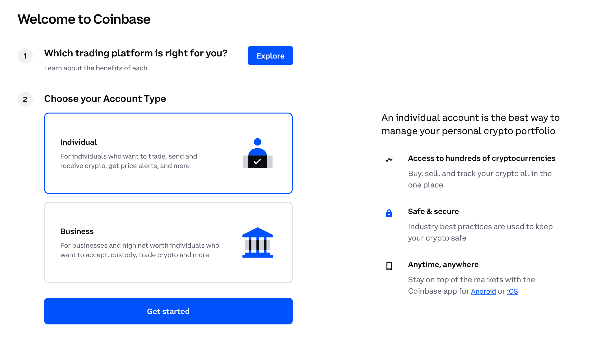Click the Business card title text
The width and height of the screenshot is (595, 364).
[77, 231]
